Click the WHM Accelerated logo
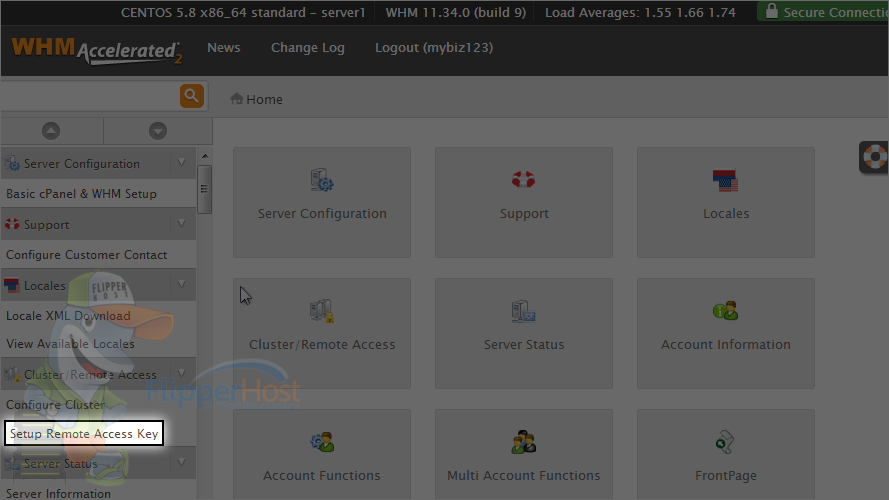Screen dimensions: 889x500 click(96, 50)
